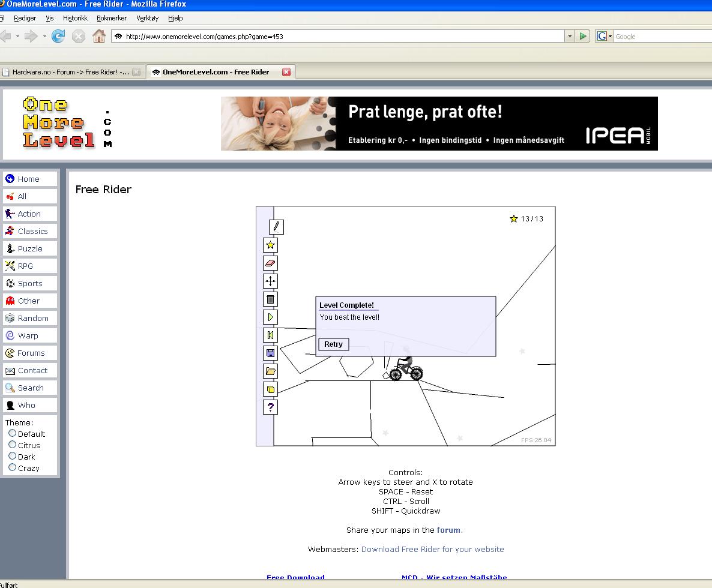Screen dimensions: 712x588
Task: Open the back history dropdown arrow
Action: click(17, 36)
